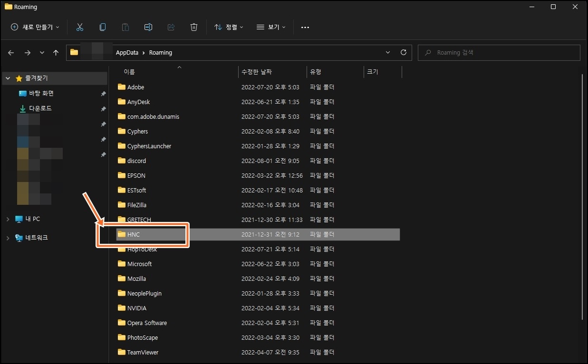Image resolution: width=588 pixels, height=364 pixels.
Task: Click the Mozilla folder icon
Action: 121,278
